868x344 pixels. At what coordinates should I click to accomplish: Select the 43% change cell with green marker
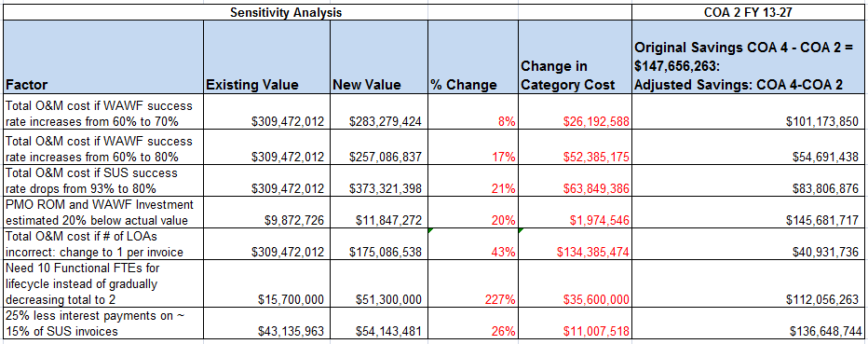473,244
